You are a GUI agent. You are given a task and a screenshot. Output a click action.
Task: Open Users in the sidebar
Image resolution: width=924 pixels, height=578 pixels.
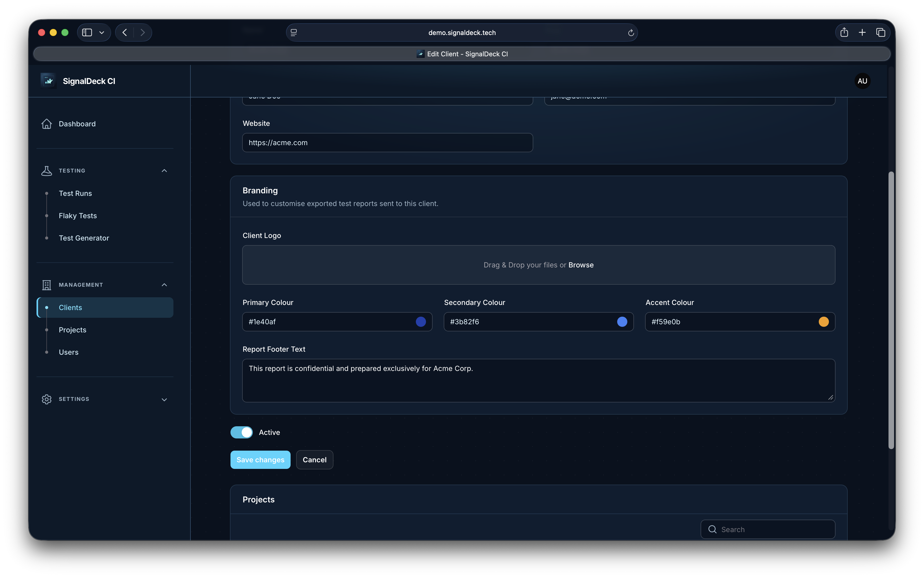(x=69, y=352)
